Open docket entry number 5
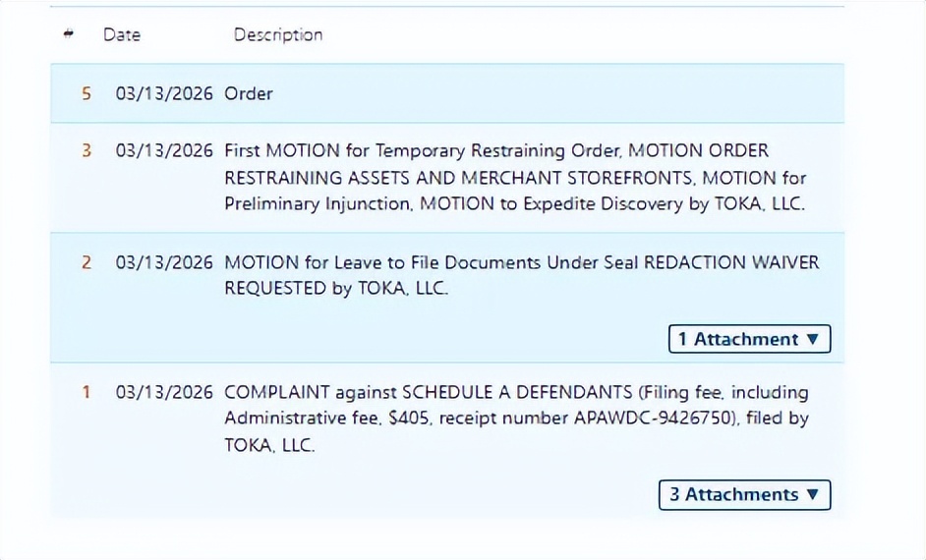This screenshot has height=560, width=926. coord(87,93)
